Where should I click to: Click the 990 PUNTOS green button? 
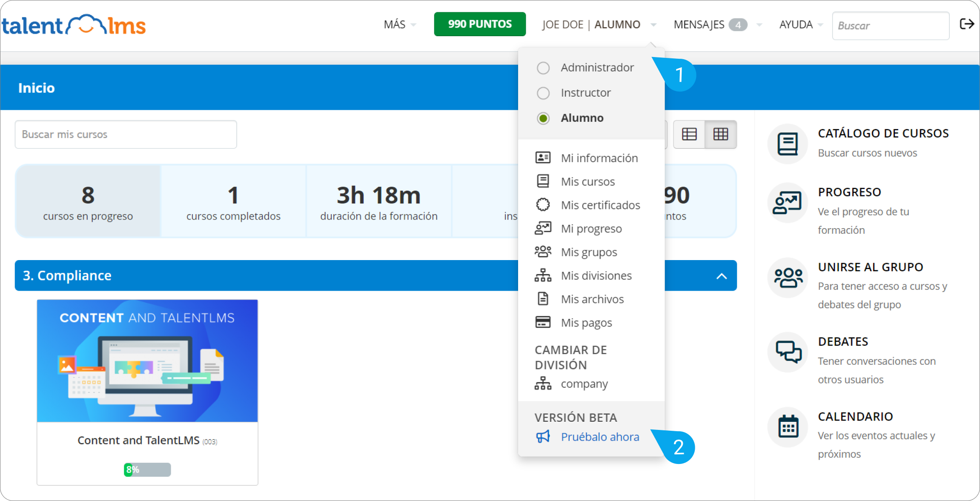[x=480, y=24]
